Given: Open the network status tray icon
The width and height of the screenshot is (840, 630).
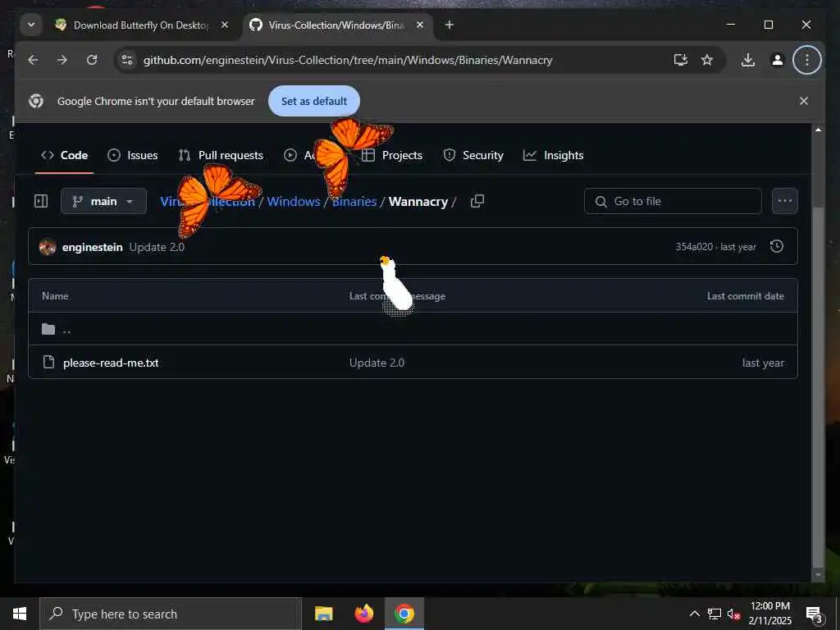Looking at the screenshot, I should click(714, 614).
